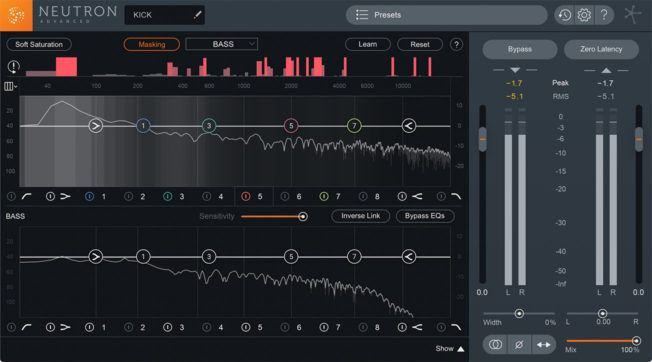
Task: Click the orange Neutron logo icon
Action: coord(16,15)
